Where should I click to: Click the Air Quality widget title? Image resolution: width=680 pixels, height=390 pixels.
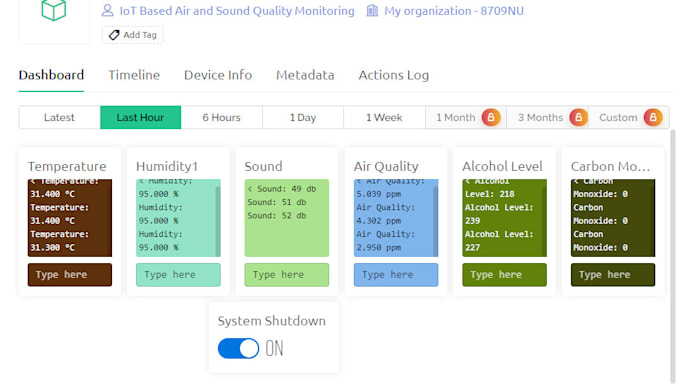(x=386, y=166)
